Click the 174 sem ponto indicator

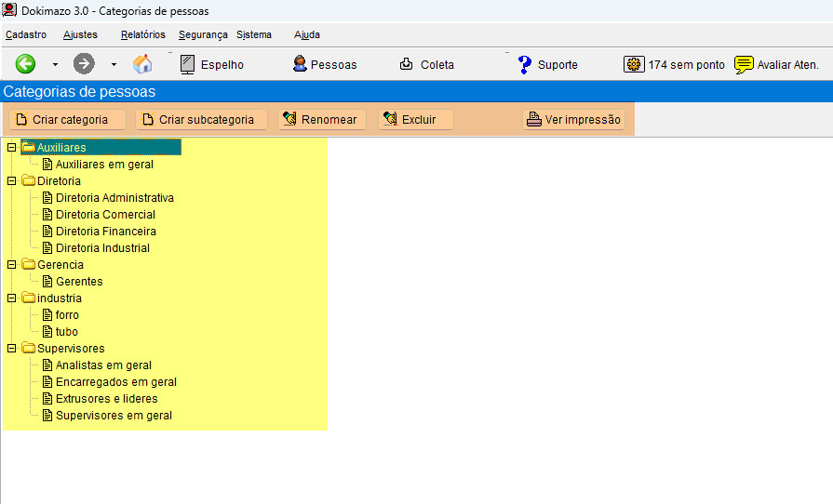(675, 65)
